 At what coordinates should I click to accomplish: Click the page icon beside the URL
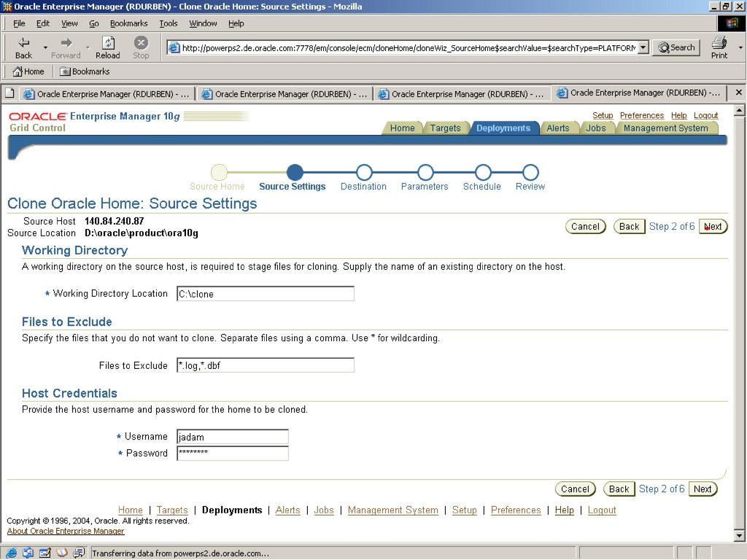[x=174, y=47]
